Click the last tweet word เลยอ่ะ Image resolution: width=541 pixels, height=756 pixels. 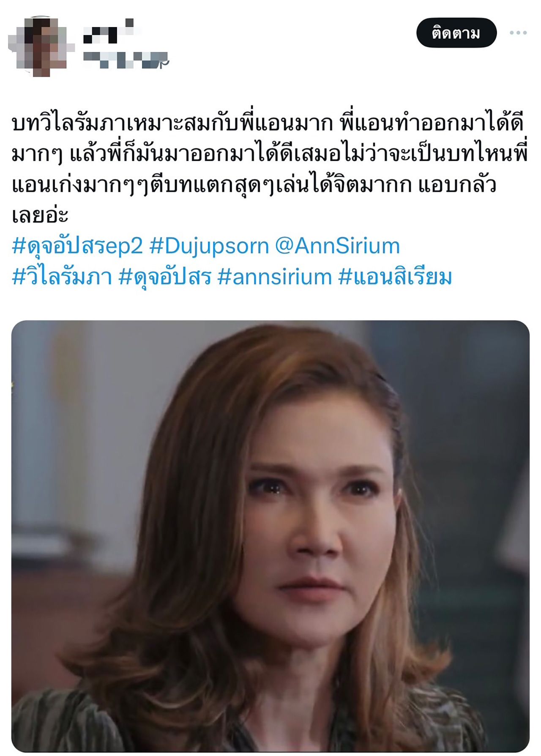pyautogui.click(x=40, y=215)
